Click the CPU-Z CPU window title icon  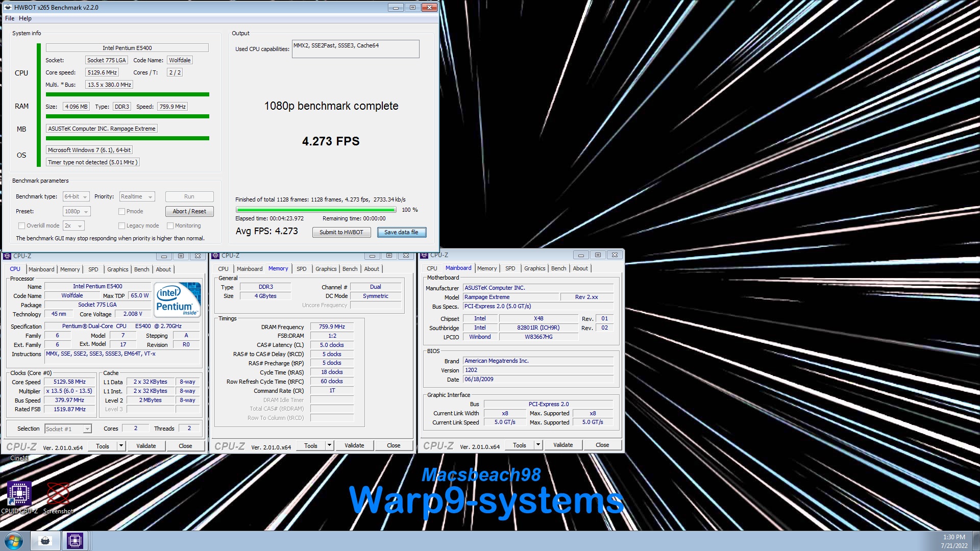point(8,256)
